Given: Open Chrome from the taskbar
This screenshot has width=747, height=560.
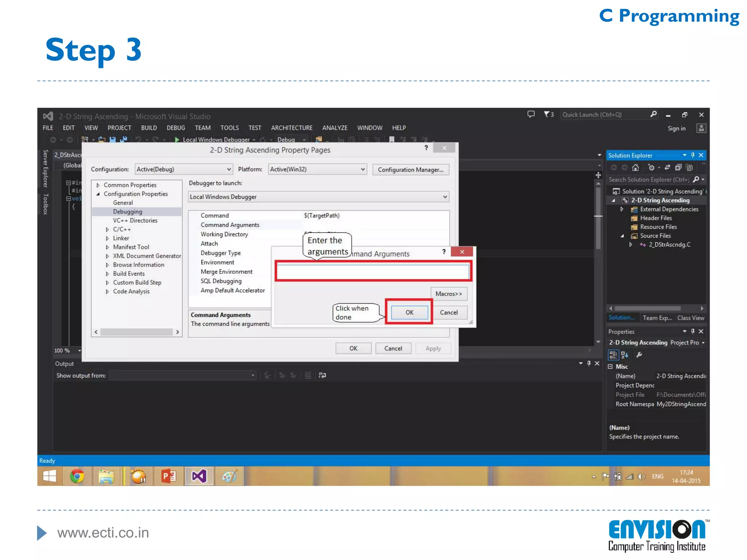Looking at the screenshot, I should pyautogui.click(x=77, y=476).
